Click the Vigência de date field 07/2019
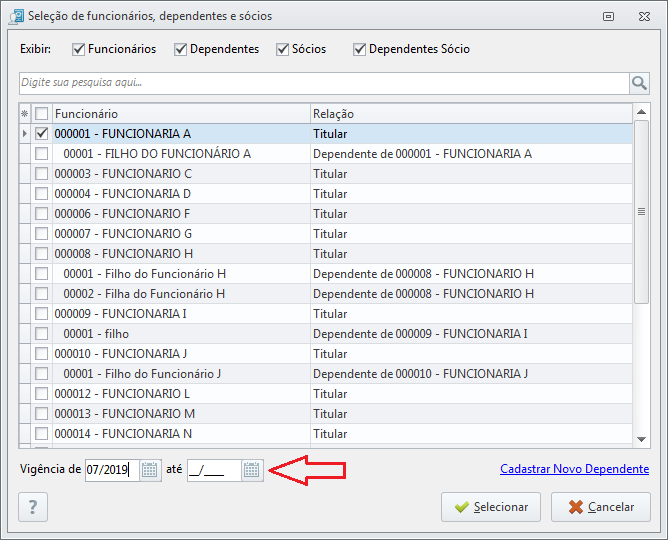Image resolution: width=668 pixels, height=540 pixels. point(112,470)
